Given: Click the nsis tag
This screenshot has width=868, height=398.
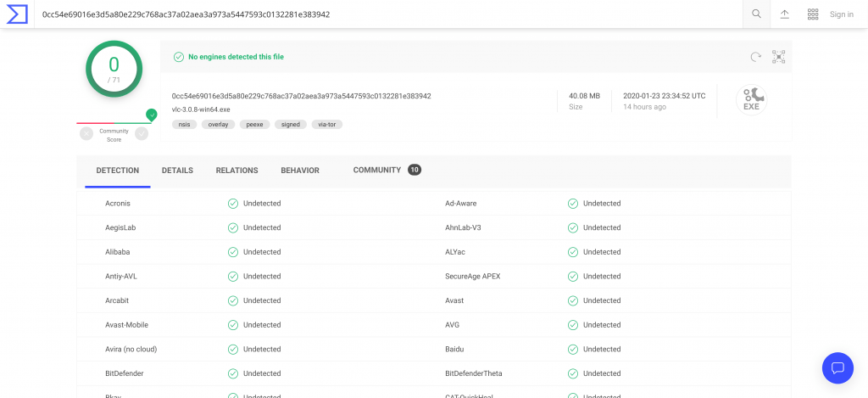Looking at the screenshot, I should tap(184, 125).
